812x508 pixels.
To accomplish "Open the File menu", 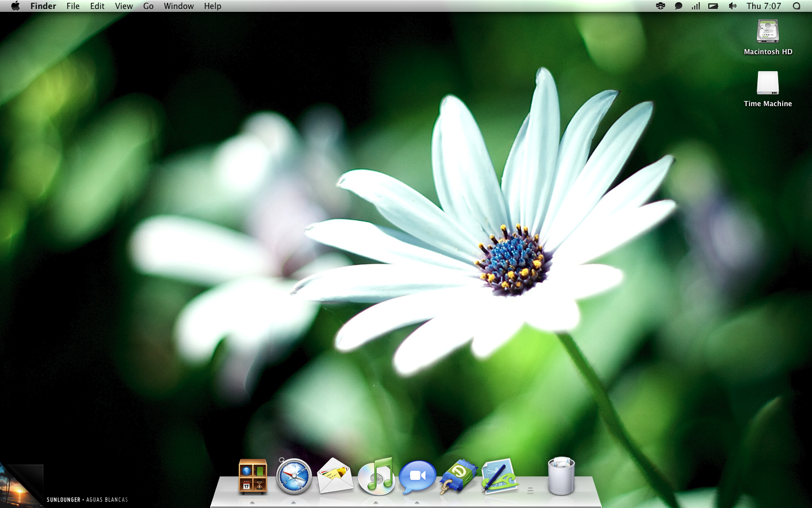I will (x=73, y=6).
